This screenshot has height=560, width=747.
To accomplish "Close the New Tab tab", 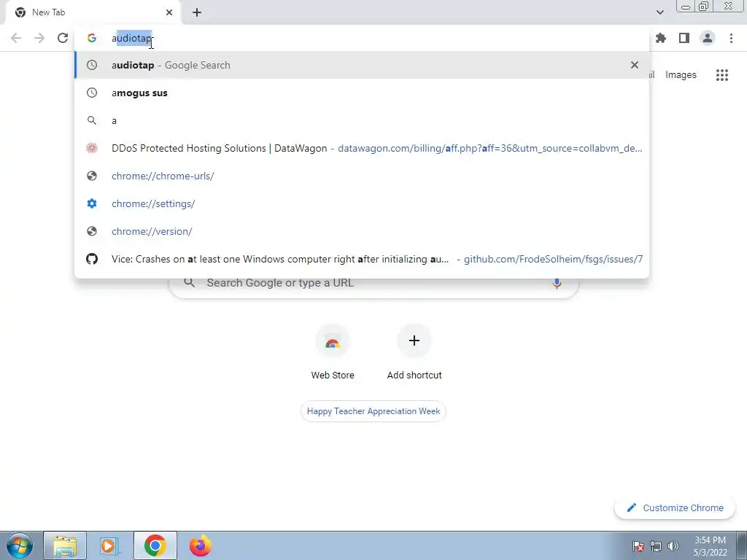I will (x=169, y=12).
